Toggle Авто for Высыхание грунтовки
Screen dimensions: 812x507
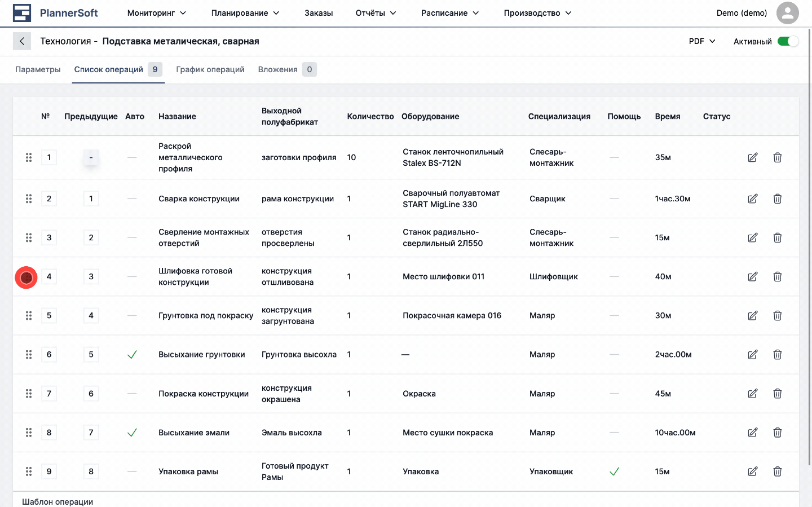[133, 354]
